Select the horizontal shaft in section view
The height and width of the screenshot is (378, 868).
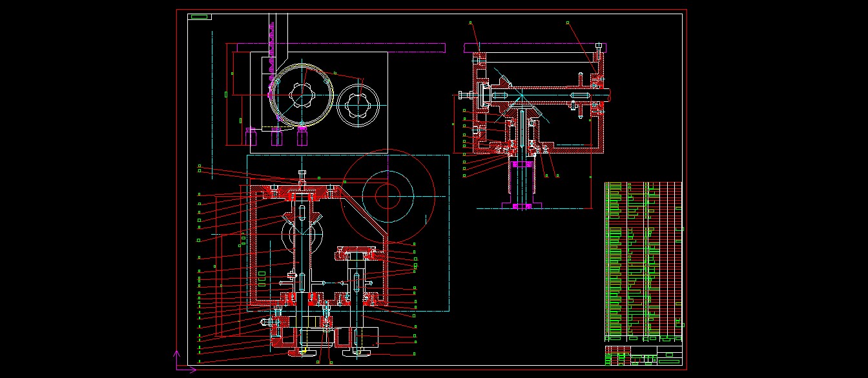[x=549, y=97]
